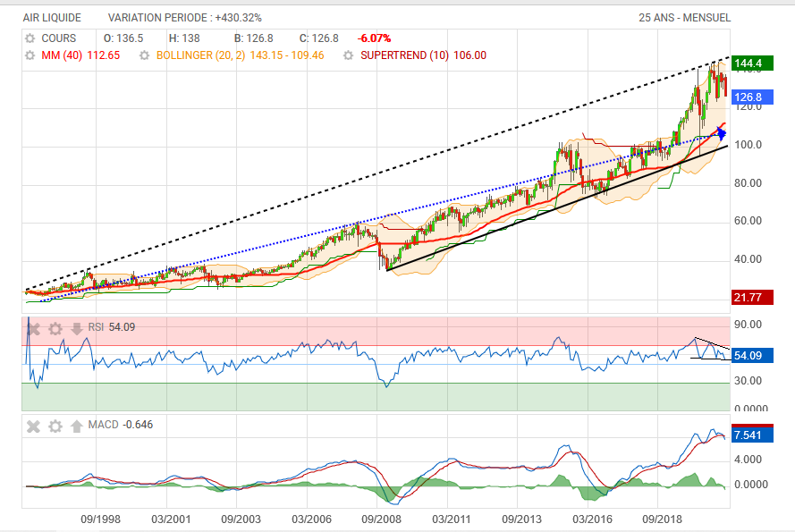The height and width of the screenshot is (532, 795).
Task: Click the VARIATION PERIODE +430.32% text
Action: point(185,18)
